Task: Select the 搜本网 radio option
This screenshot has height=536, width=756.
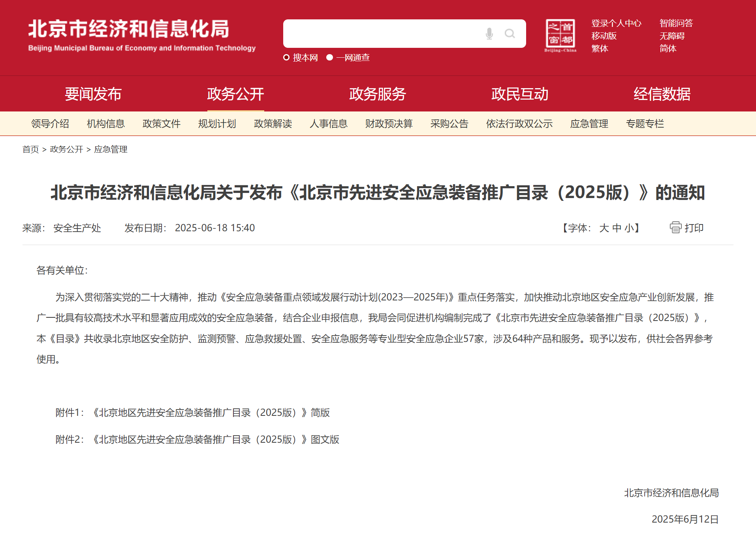Action: coord(286,58)
